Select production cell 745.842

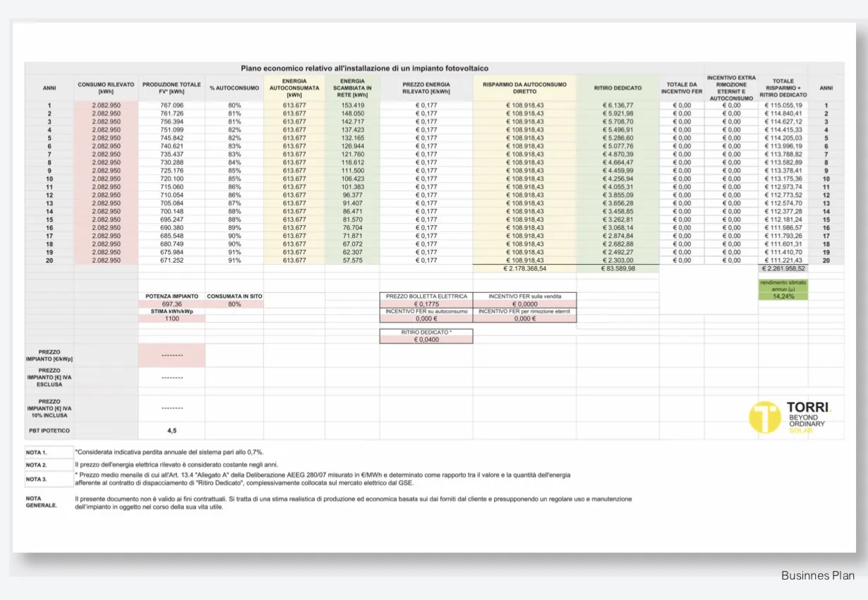[172, 138]
